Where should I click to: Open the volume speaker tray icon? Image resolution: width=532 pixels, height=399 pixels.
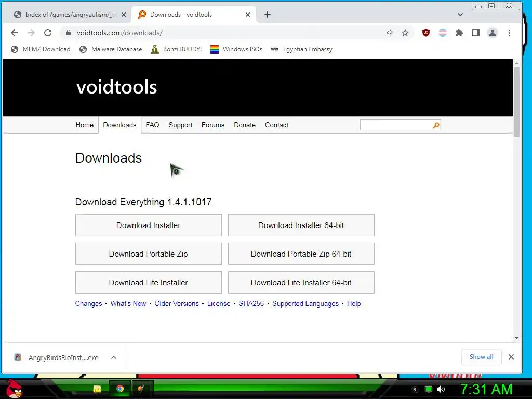pyautogui.click(x=441, y=389)
